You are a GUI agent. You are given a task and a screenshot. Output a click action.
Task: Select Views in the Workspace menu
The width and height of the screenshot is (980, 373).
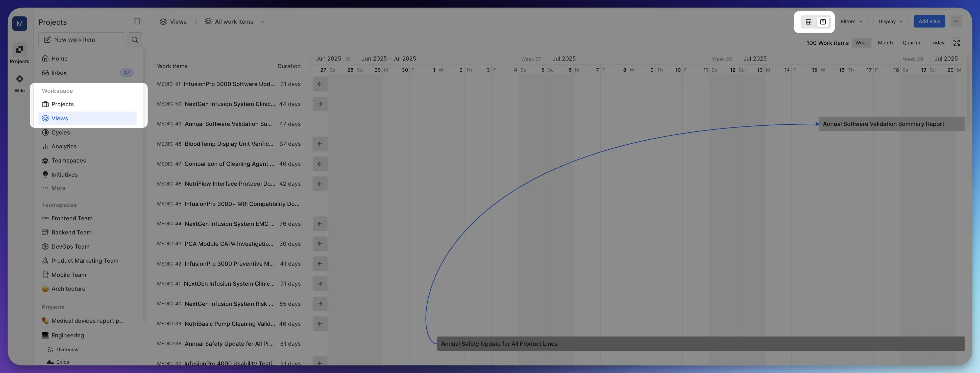tap(60, 118)
